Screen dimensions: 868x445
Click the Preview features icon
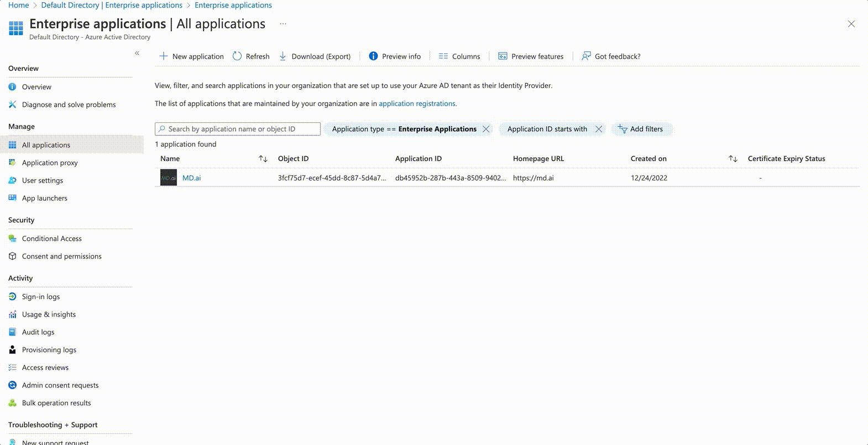[503, 56]
